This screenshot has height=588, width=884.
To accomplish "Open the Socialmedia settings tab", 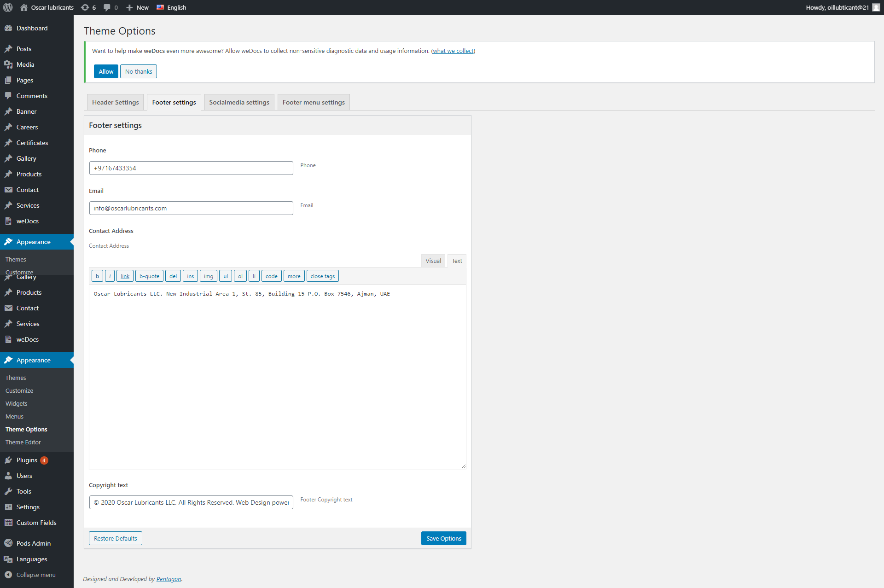I will 239,102.
